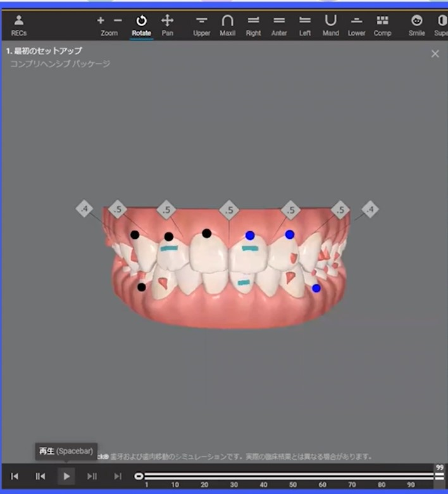The width and height of the screenshot is (448, 494).
Task: Click the stage slider handle
Action: pyautogui.click(x=139, y=476)
